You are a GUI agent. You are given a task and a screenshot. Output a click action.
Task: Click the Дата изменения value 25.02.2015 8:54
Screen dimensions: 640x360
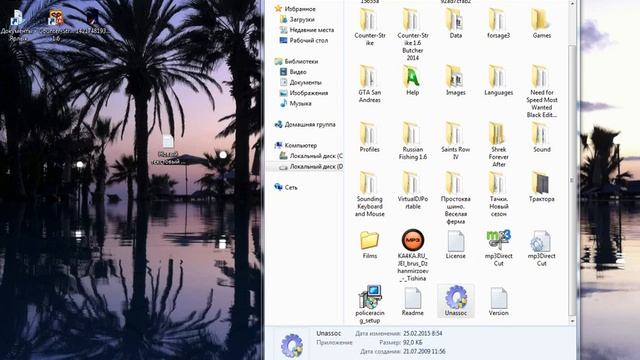point(422,333)
